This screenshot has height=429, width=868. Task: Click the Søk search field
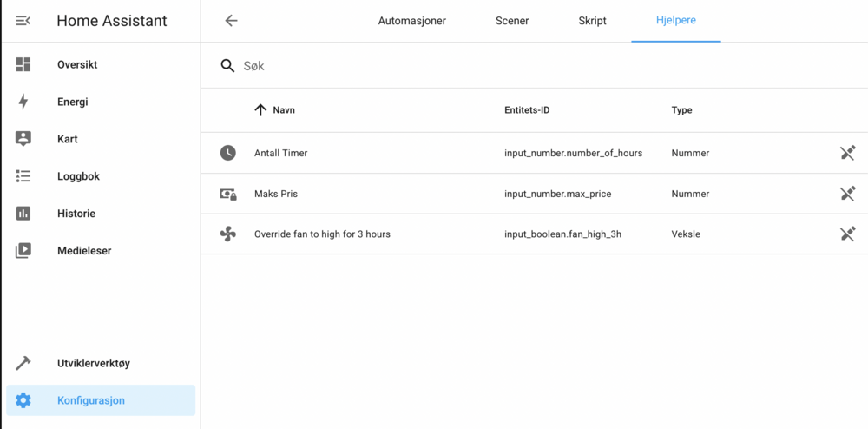tap(521, 66)
